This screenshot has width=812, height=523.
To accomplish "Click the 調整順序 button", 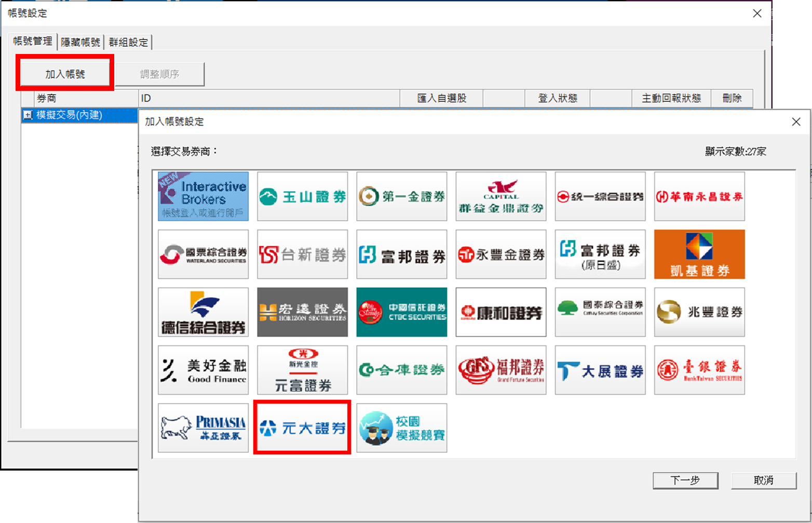I will click(x=160, y=74).
